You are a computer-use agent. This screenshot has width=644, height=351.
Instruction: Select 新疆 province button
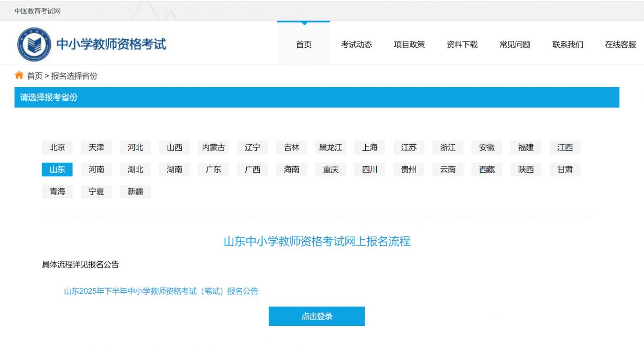pos(135,192)
